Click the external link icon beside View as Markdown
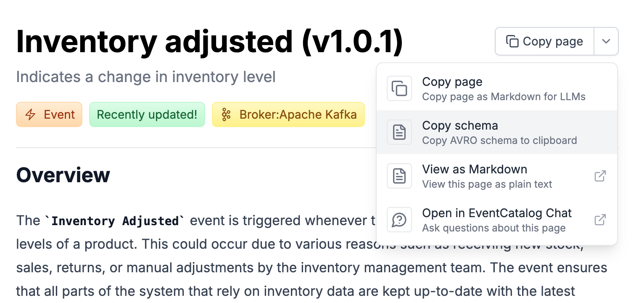This screenshot has width=644, height=303. click(x=600, y=175)
